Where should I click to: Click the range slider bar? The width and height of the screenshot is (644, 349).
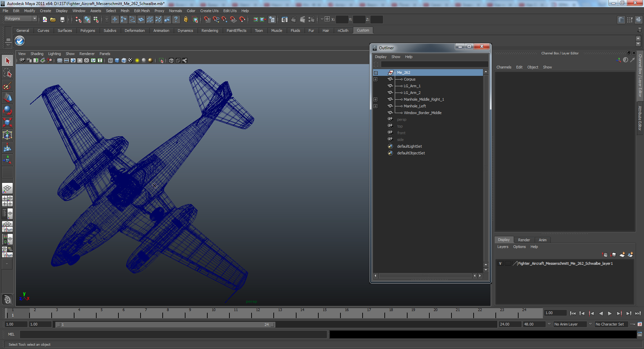pos(165,325)
